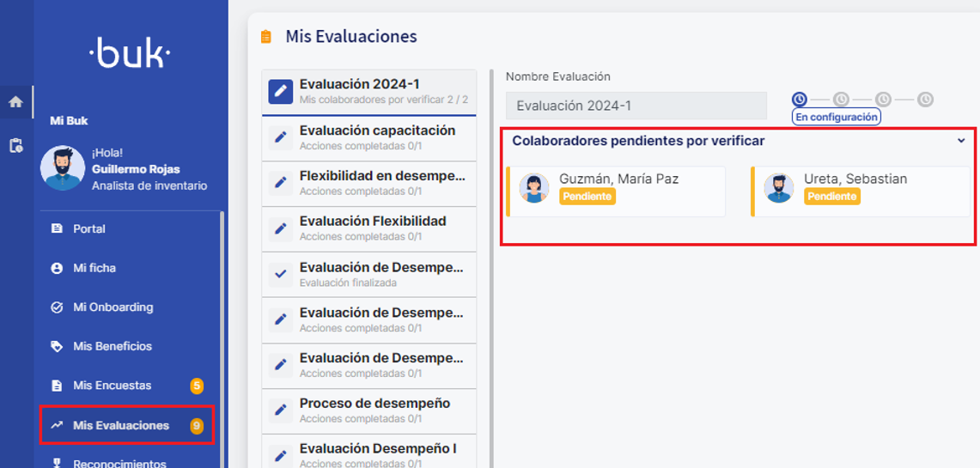980x468 pixels.
Task: Click María Paz Guzmán's avatar
Action: tap(534, 188)
